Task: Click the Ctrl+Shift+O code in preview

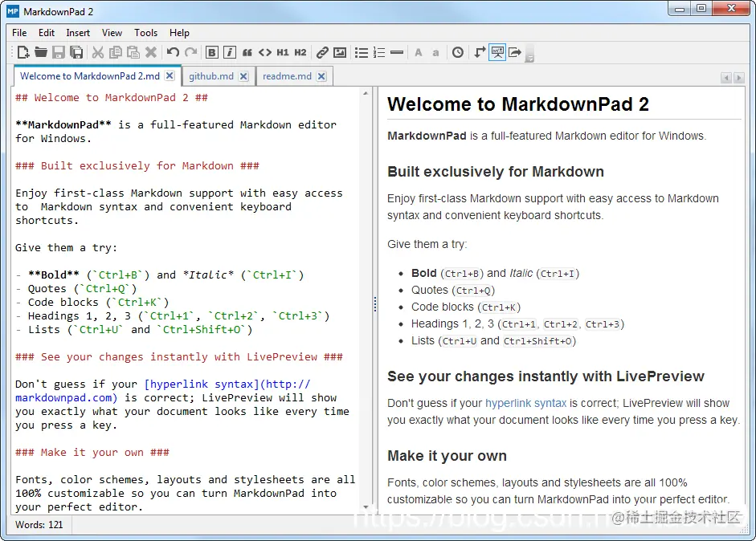Action: coord(538,341)
